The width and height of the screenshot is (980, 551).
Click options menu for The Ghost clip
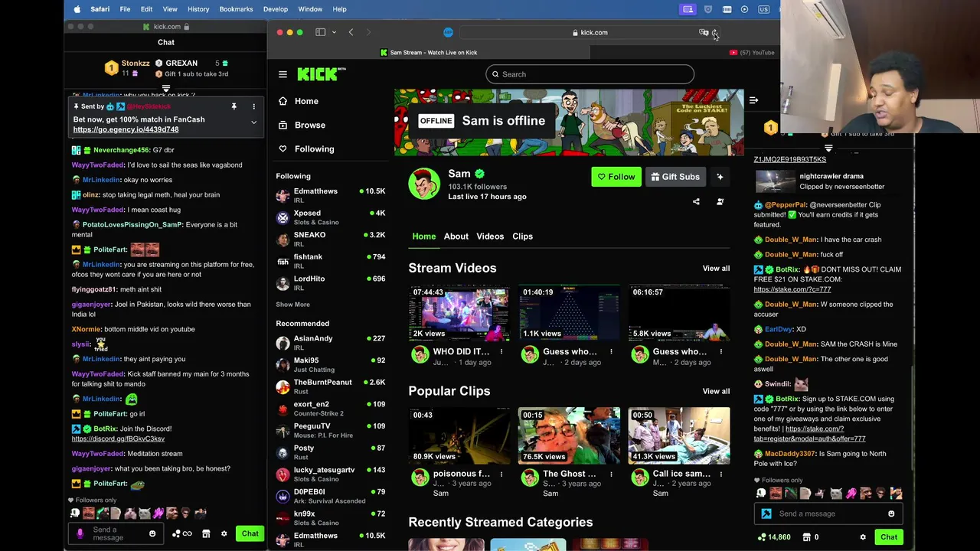(611, 474)
